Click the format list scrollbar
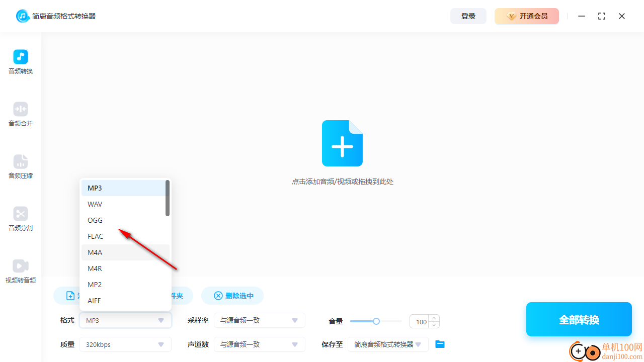Viewport: 644px width, 362px height. (168, 198)
